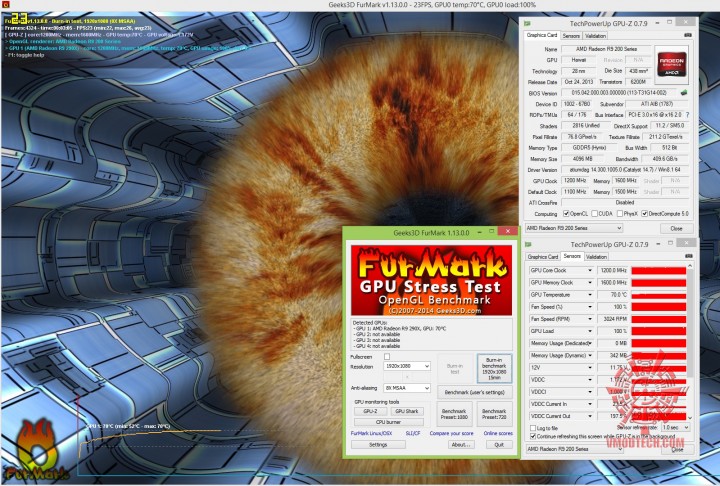Toggle Continue refreshing while GPU-Z in background
Viewport: 720px width, 486px height.
[533, 436]
